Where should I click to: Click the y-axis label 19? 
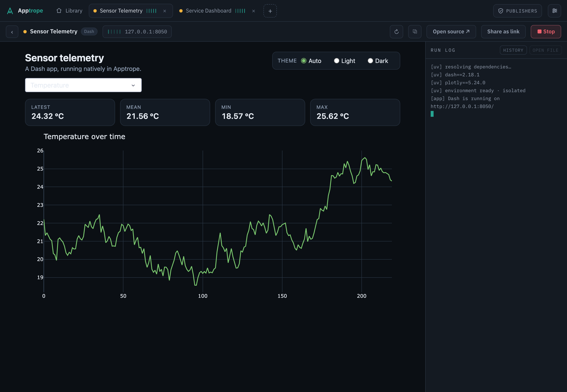40,277
